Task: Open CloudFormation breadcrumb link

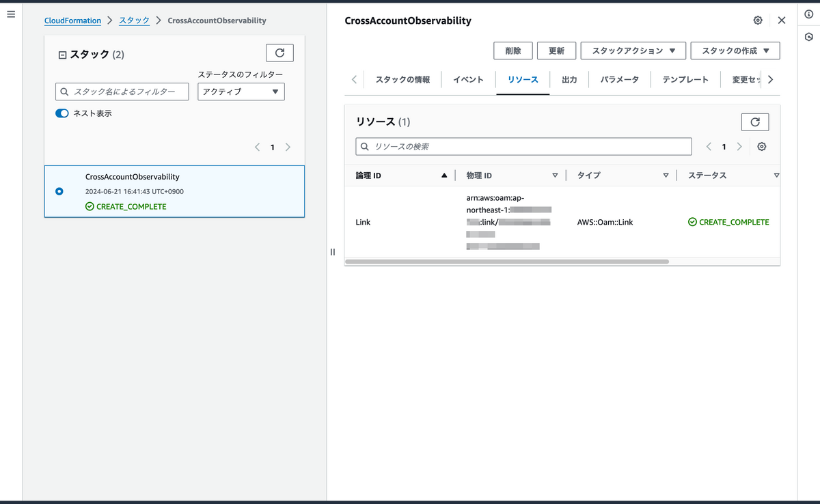Action: [x=72, y=20]
